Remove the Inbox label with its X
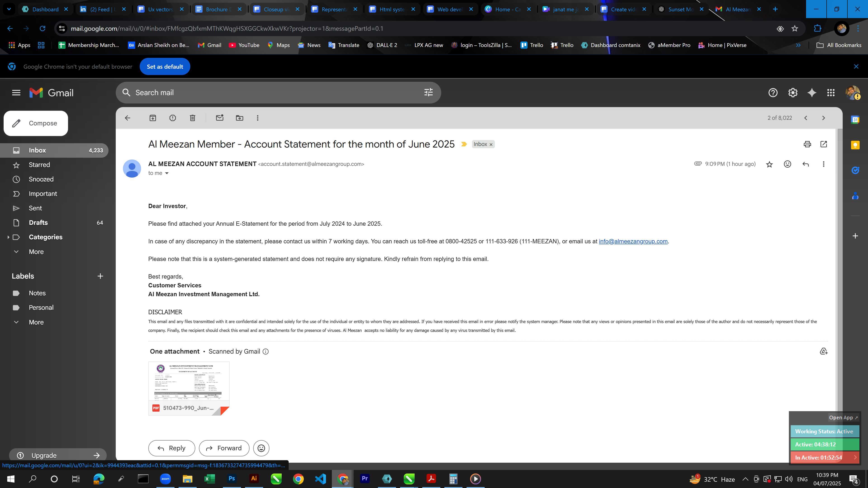Screen dimensions: 868x488 tap(491, 145)
